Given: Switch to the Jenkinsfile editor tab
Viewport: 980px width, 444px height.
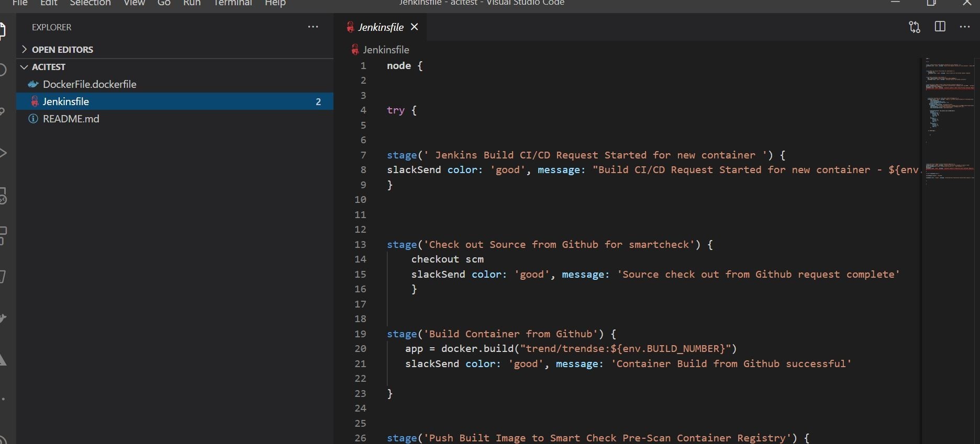Looking at the screenshot, I should tap(381, 27).
